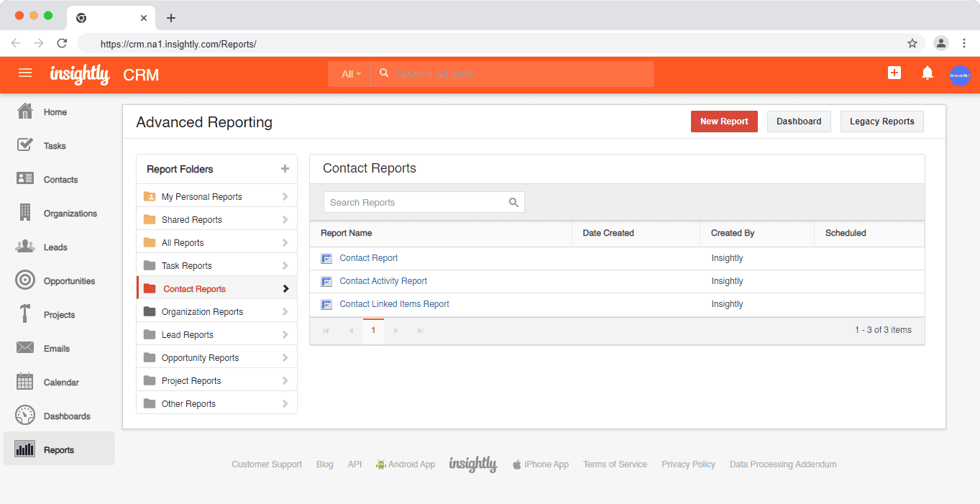Open the Contact Activity Report
The image size is (980, 504).
click(383, 280)
